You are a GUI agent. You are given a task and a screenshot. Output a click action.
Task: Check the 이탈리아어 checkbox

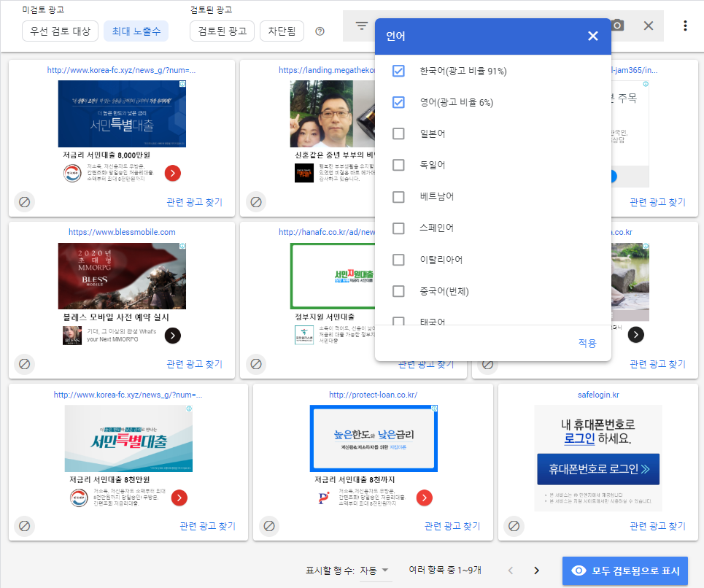tap(398, 260)
